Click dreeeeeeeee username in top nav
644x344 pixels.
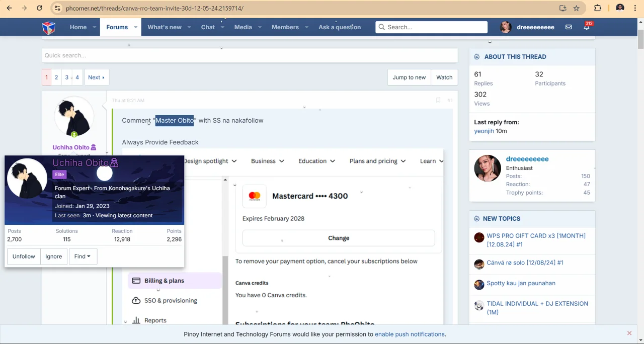pos(535,27)
